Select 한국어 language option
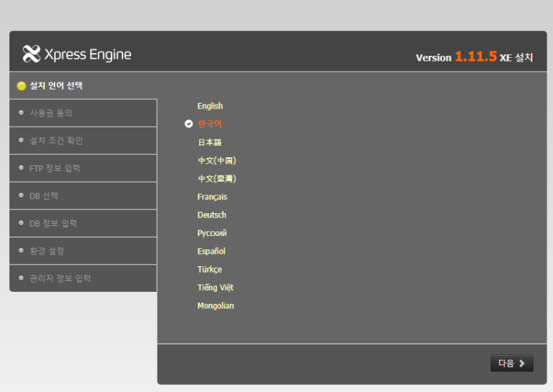Screen dimensions: 553x392 click(x=210, y=124)
